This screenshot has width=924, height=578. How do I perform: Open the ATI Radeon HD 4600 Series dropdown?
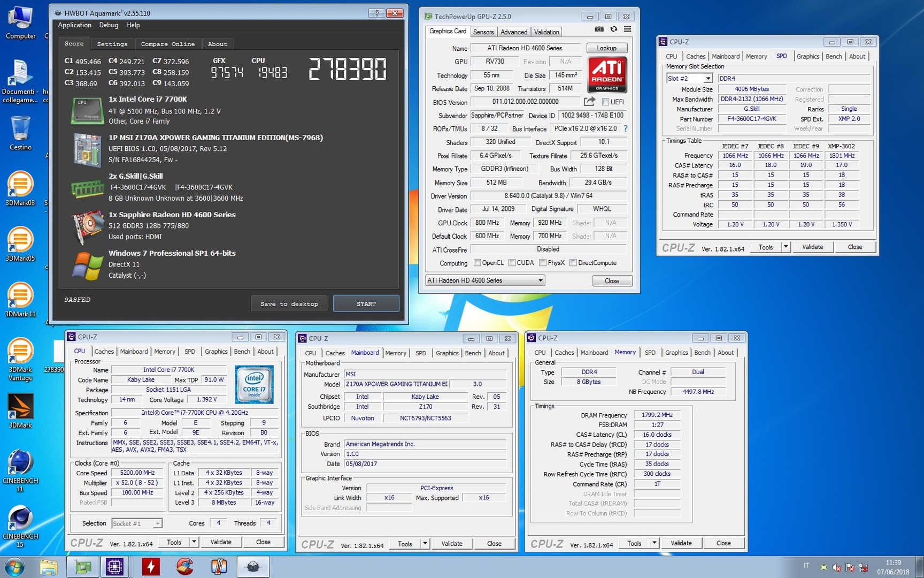[485, 280]
